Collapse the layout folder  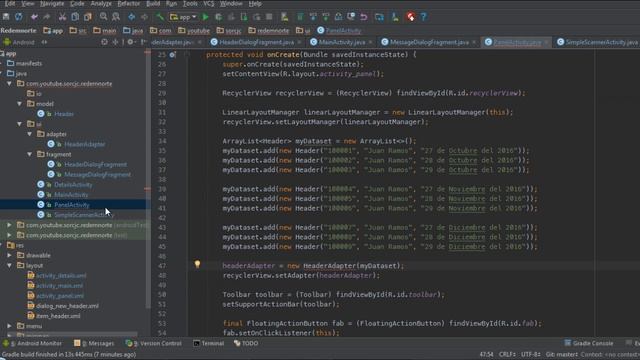pos(9,265)
